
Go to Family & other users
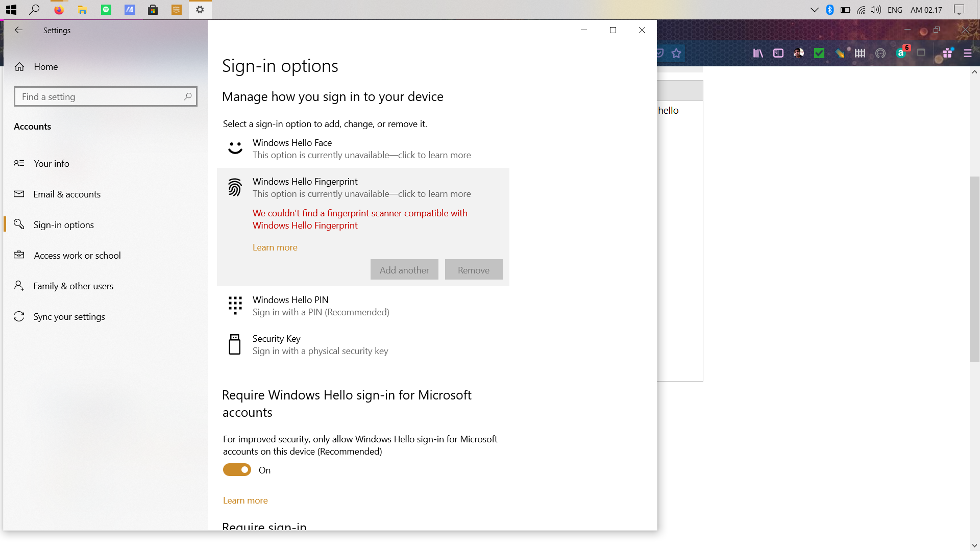click(x=73, y=286)
